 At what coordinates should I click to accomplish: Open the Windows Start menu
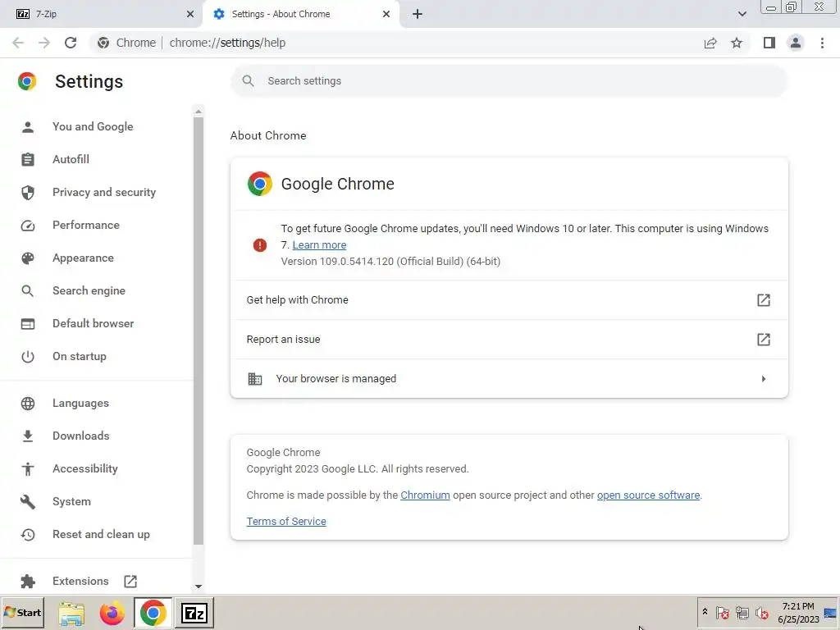pos(22,613)
